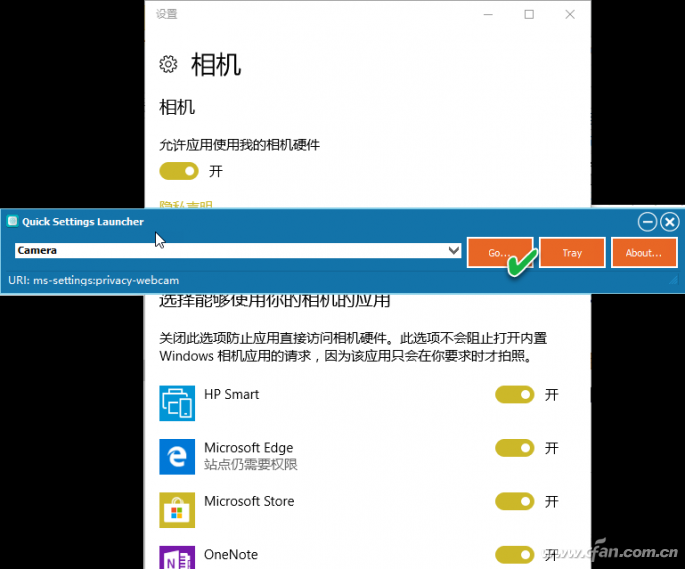Click the Microsoft Store label
This screenshot has width=685, height=569.
(x=249, y=501)
